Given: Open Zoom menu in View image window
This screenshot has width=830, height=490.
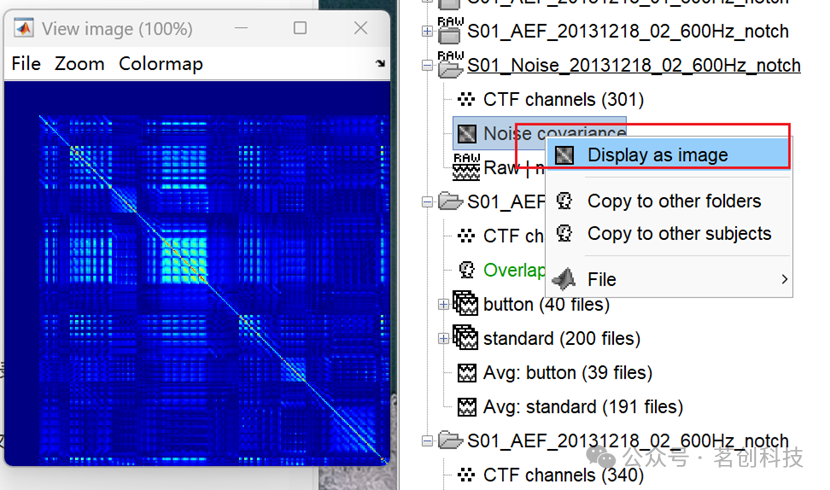Looking at the screenshot, I should tap(79, 63).
